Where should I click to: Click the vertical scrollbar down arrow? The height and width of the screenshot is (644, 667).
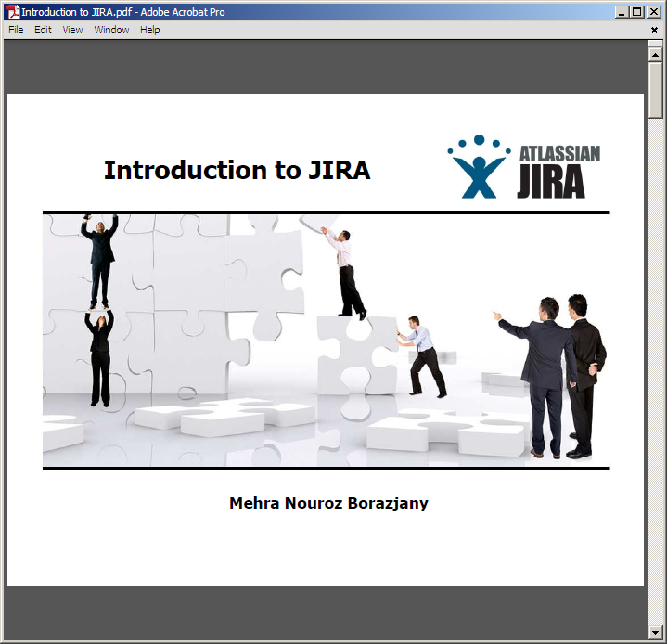pos(655,633)
